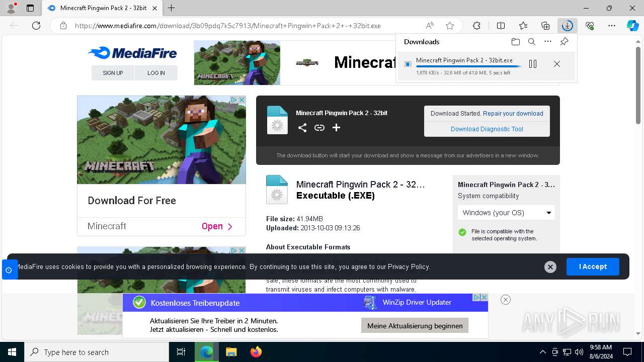Open the notification center
644x362 pixels.
(x=627, y=352)
